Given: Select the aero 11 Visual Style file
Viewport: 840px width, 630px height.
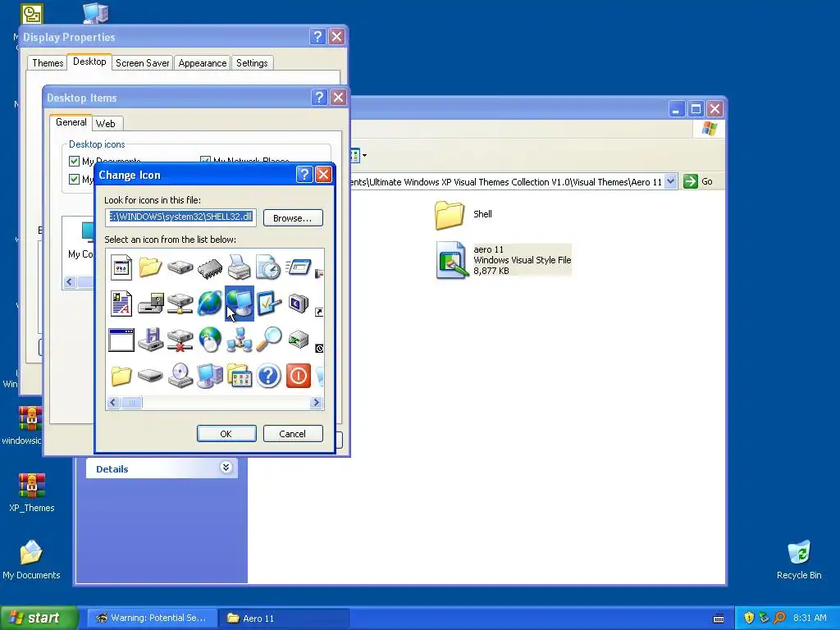Looking at the screenshot, I should pyautogui.click(x=504, y=260).
